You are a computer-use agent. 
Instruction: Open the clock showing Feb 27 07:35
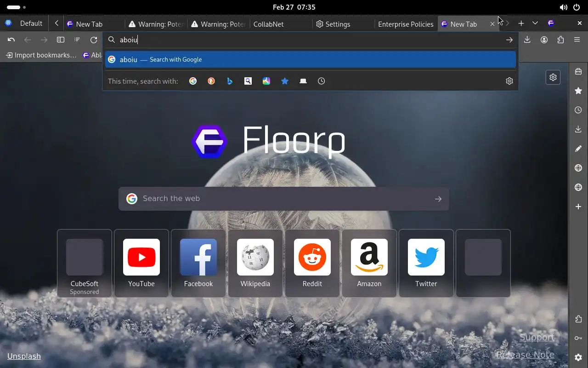(294, 7)
